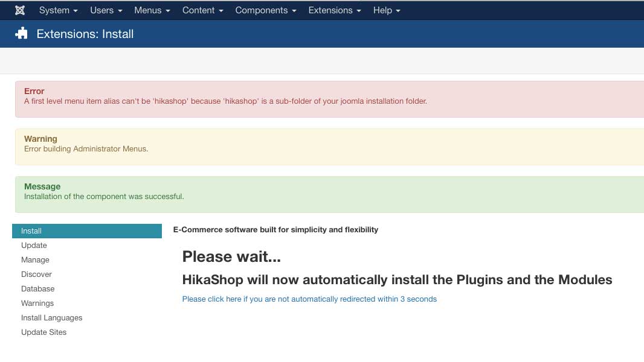Viewport: 644px width, 362px height.
Task: Open the Users menu
Action: click(106, 10)
